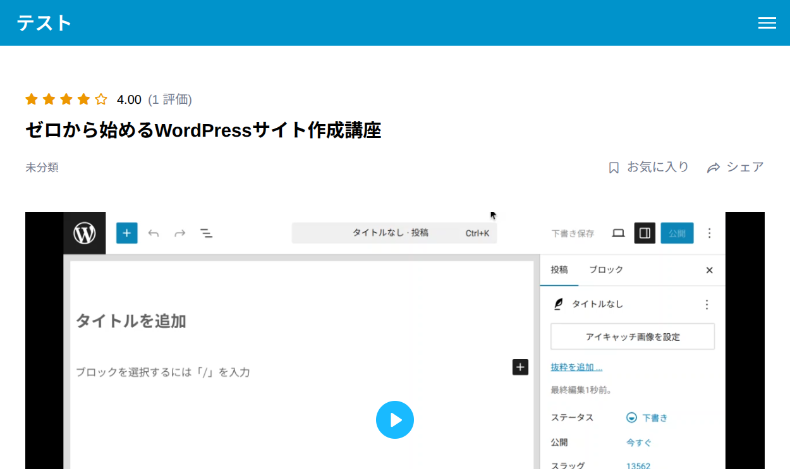Click the course title heading

coord(203,130)
